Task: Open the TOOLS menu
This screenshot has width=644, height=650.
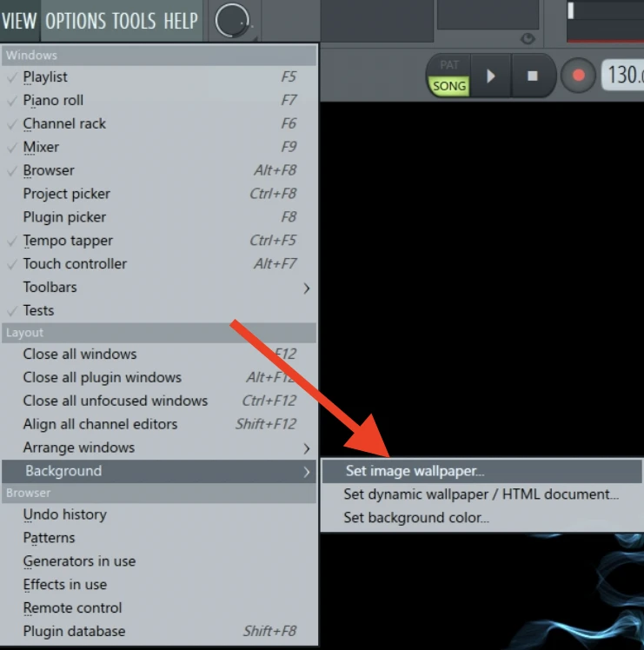Action: 136,21
